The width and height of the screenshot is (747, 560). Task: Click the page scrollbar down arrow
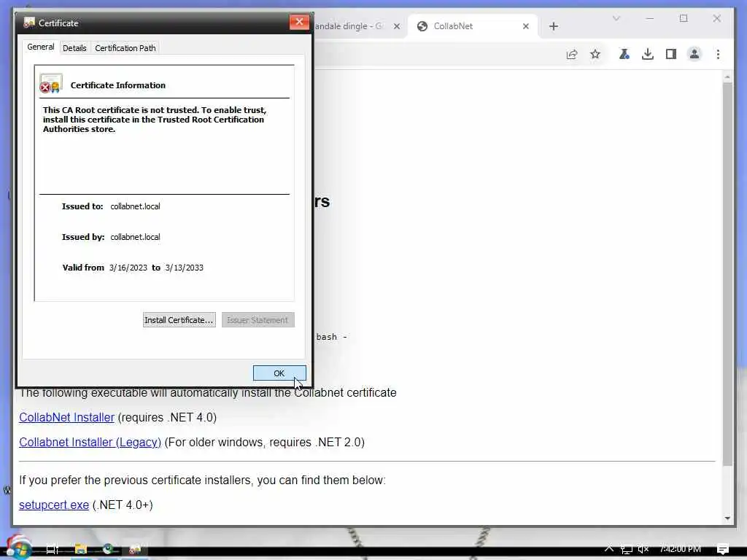pos(727,518)
